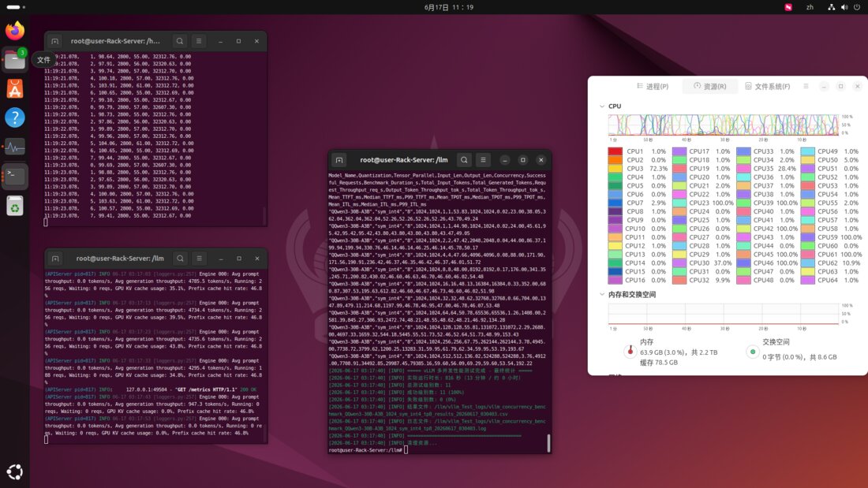Image resolution: width=868 pixels, height=488 pixels.
Task: Open Firefox from the dock
Action: 15,30
